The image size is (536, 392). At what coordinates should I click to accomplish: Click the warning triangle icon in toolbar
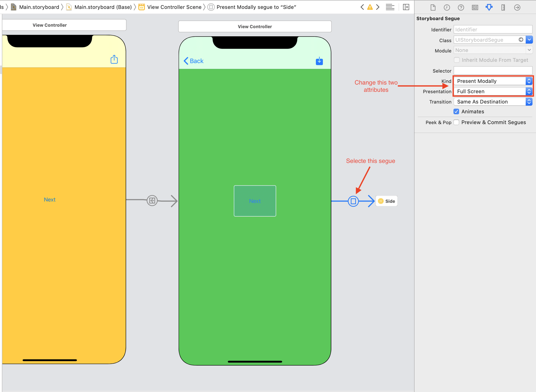pos(370,7)
